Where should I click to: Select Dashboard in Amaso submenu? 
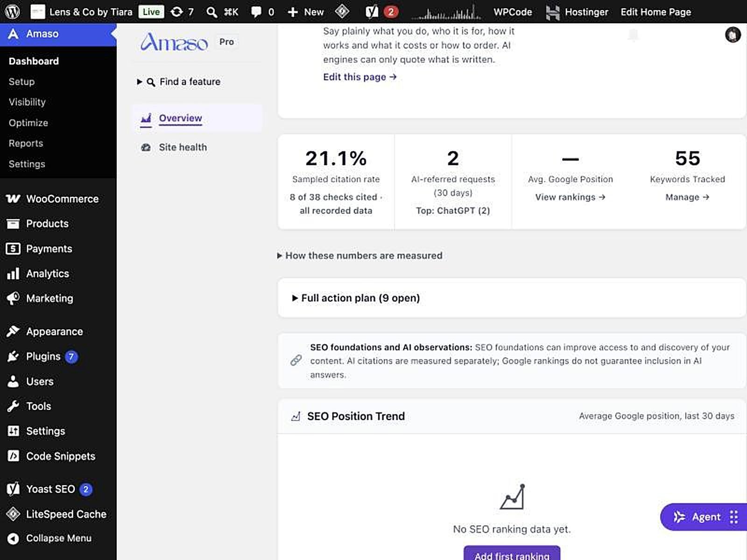point(34,61)
